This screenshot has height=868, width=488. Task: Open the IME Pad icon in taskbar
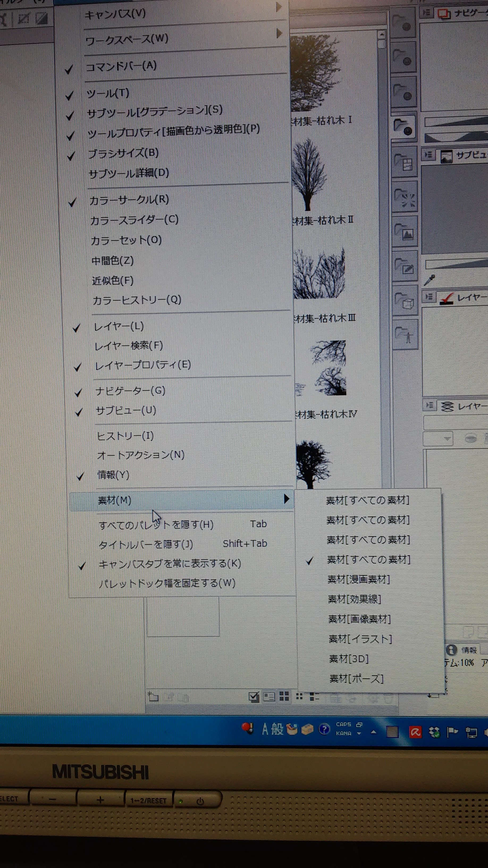click(x=292, y=729)
